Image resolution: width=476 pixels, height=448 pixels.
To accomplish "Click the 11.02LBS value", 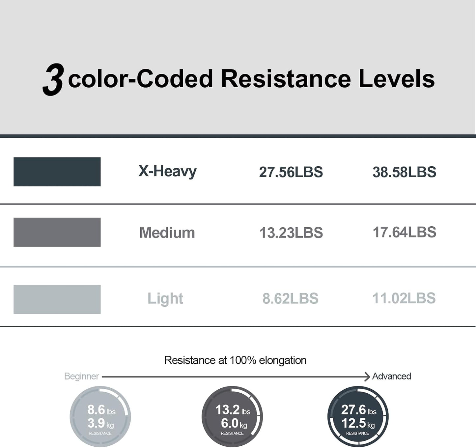I will click(404, 298).
